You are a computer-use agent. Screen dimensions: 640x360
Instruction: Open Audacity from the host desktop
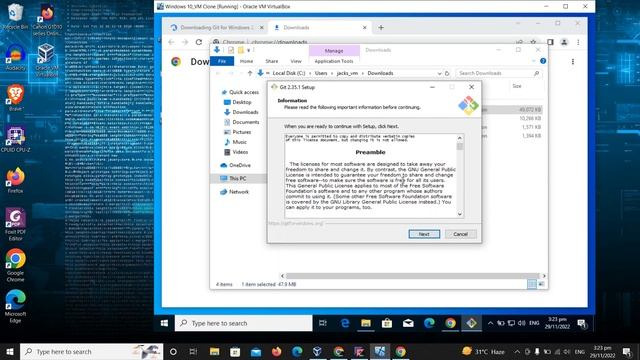15,58
